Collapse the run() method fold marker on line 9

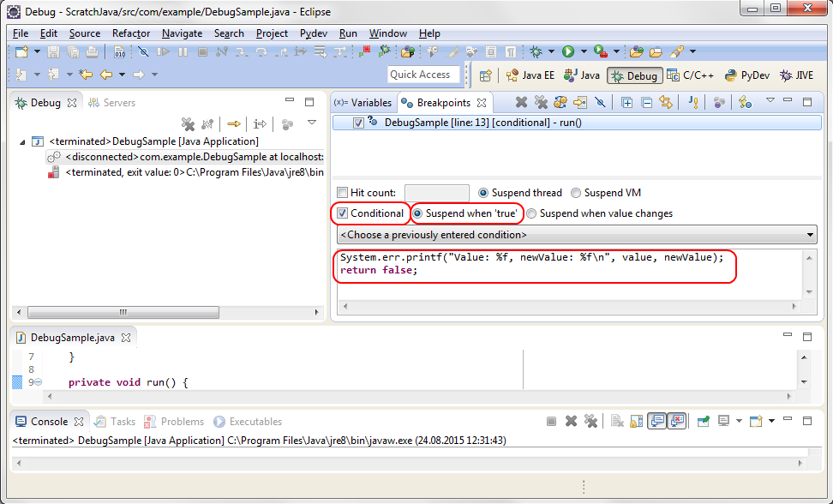coord(39,382)
